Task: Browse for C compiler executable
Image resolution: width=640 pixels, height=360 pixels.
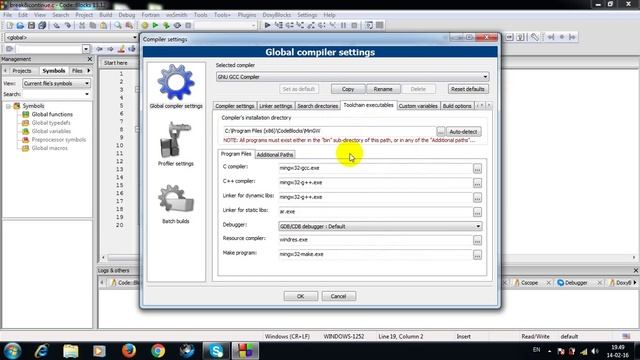Action: pos(477,169)
